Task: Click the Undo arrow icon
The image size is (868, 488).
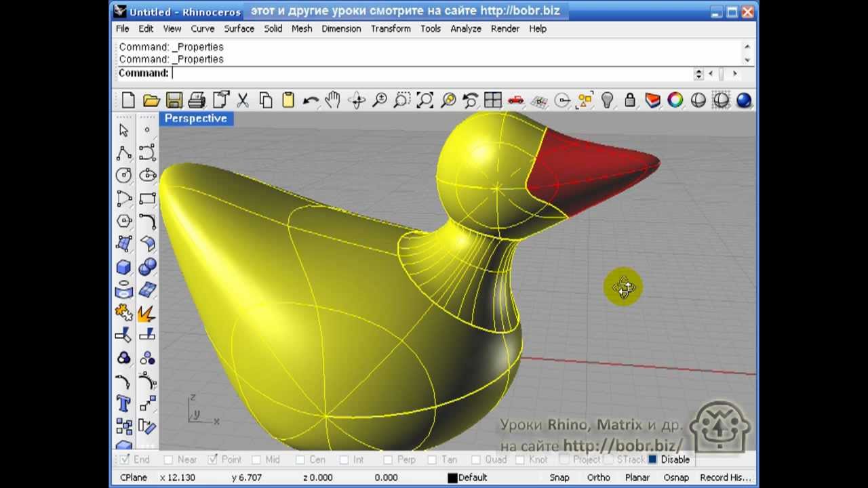Action: [311, 100]
